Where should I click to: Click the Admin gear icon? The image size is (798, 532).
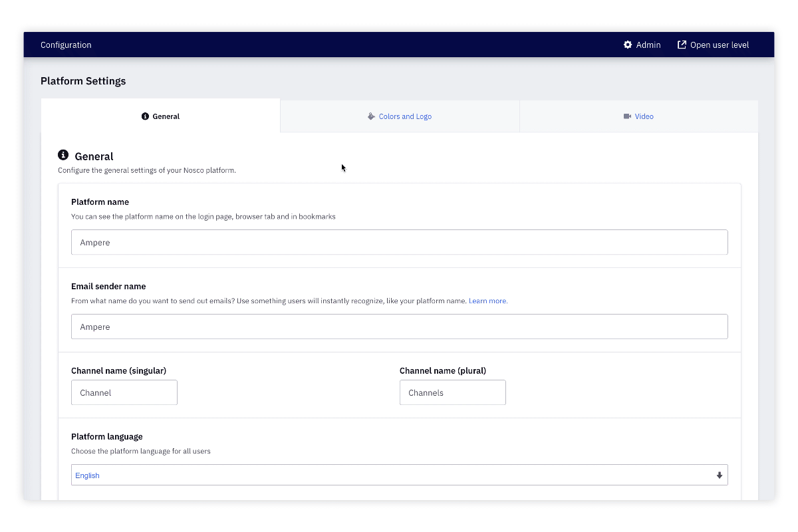[x=628, y=45]
